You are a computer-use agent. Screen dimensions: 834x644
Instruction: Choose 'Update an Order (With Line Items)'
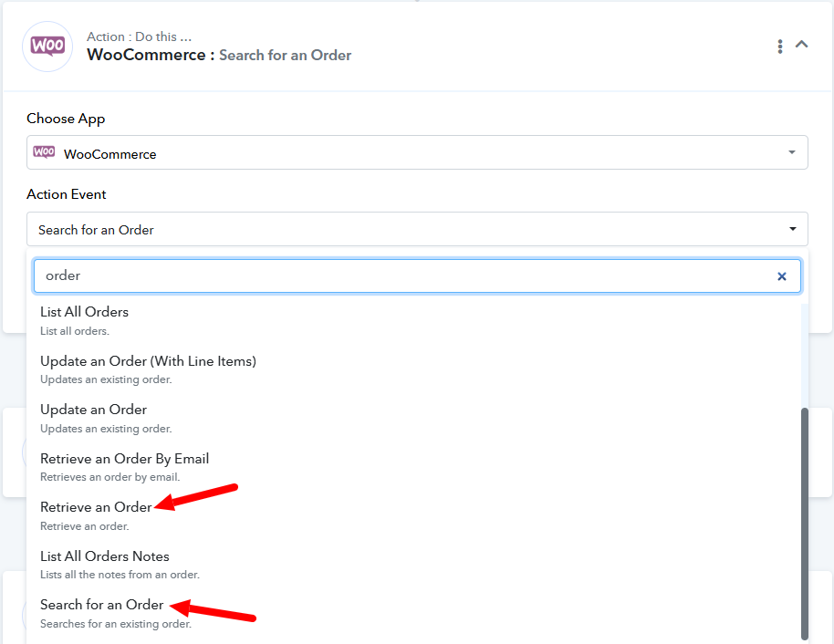pyautogui.click(x=148, y=361)
